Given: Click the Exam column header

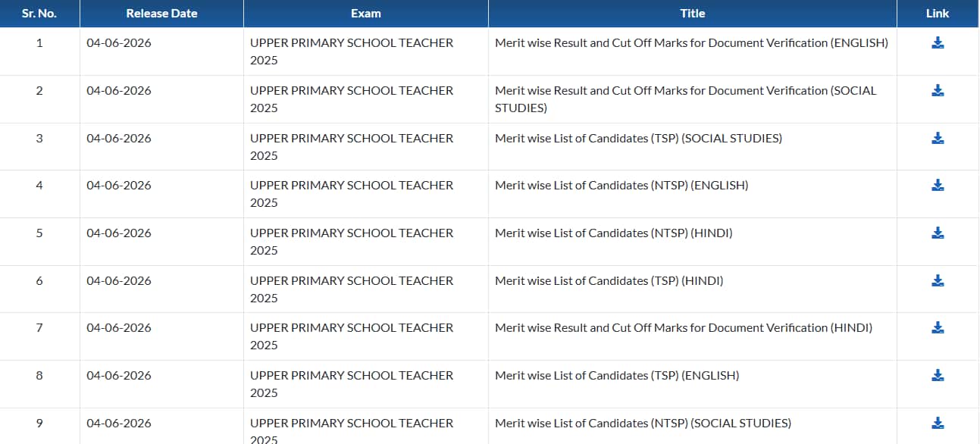Looking at the screenshot, I should [366, 14].
